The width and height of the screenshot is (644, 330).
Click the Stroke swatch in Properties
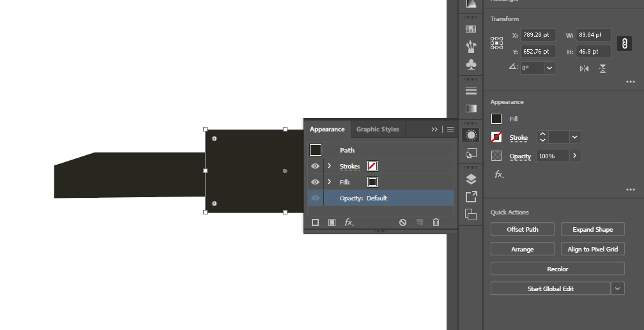click(x=496, y=137)
